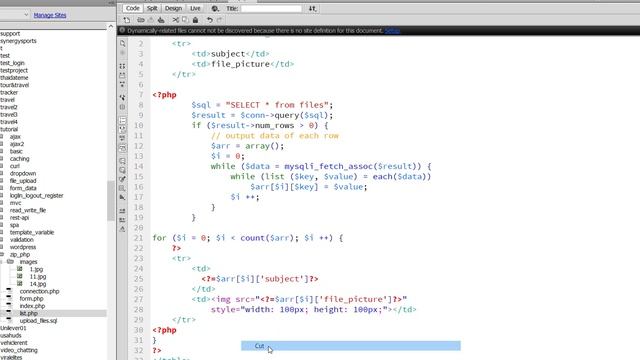The height and width of the screenshot is (360, 640).
Task: Click the Collapse Full Tag icon
Action: click(x=122, y=66)
